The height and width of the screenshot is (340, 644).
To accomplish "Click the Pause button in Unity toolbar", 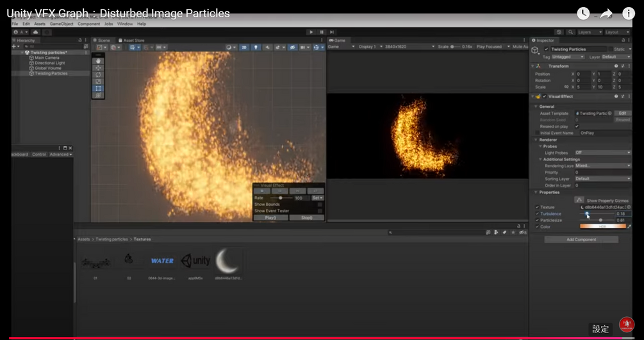I will pos(322,32).
